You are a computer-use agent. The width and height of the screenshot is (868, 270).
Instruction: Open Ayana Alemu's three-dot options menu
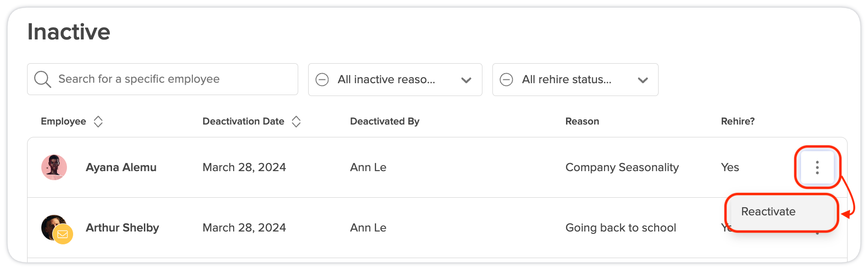coord(817,167)
